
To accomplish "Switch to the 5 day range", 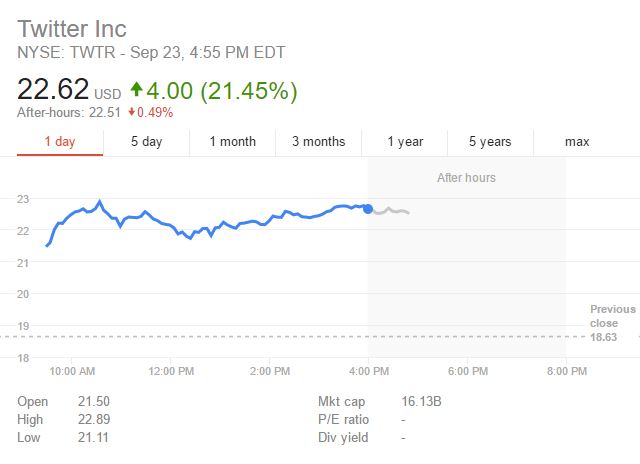I will pos(146,142).
